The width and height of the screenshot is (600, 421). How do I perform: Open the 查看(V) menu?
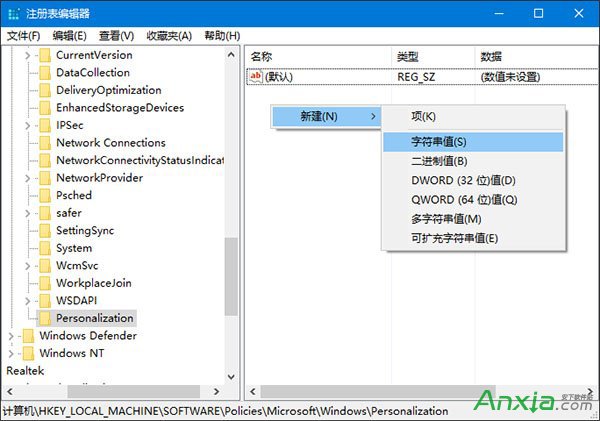pos(116,36)
